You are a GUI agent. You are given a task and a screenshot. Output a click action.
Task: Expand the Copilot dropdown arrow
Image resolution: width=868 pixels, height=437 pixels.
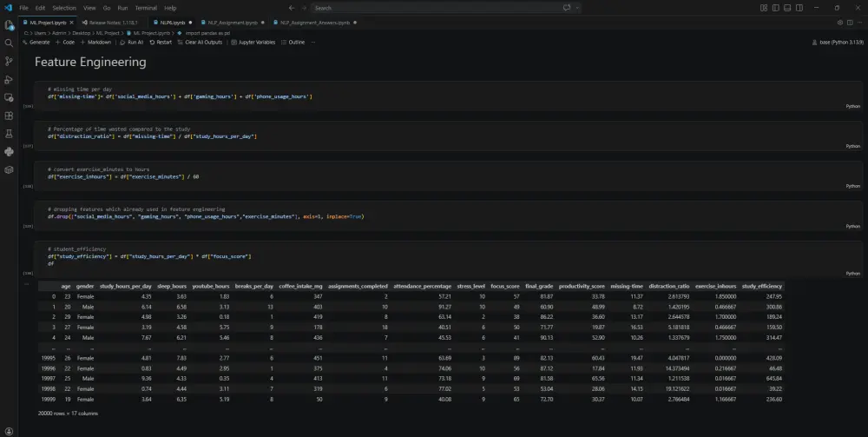(x=577, y=8)
